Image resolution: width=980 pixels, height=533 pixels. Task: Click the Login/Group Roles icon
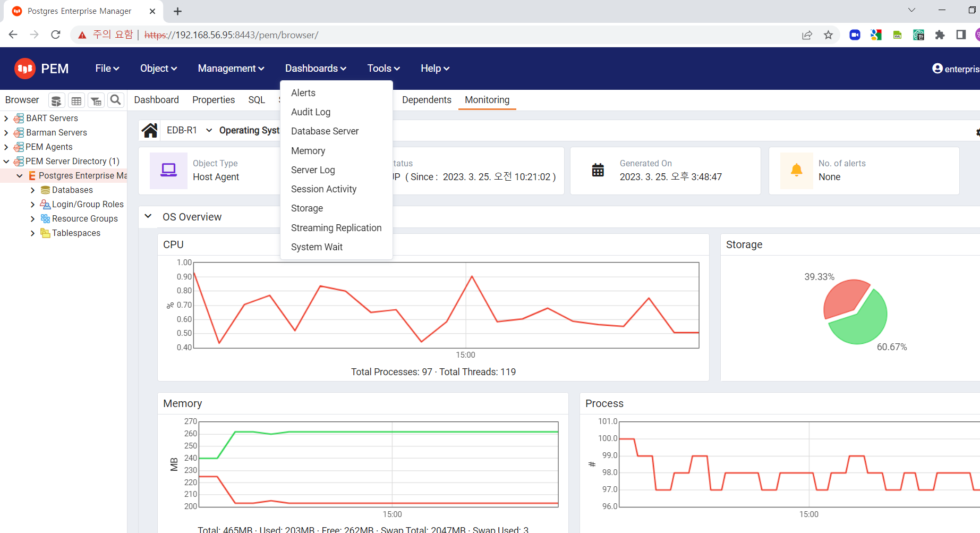coord(46,204)
